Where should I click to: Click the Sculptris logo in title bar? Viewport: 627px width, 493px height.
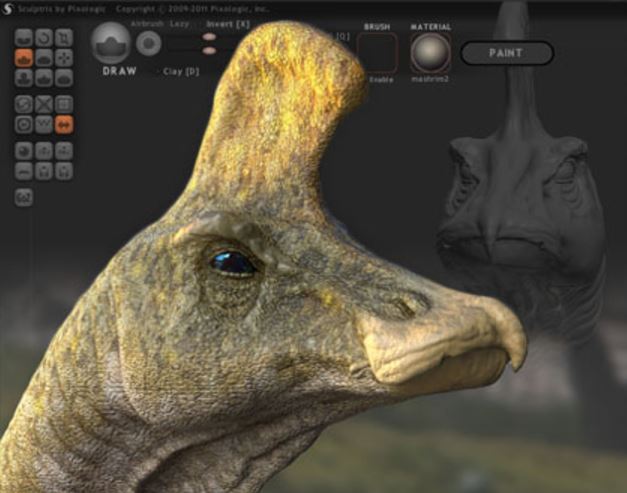tap(8, 8)
